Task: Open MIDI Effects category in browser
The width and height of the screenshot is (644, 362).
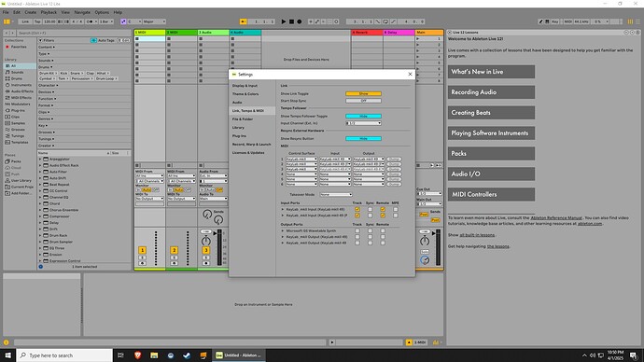Action: (21, 98)
